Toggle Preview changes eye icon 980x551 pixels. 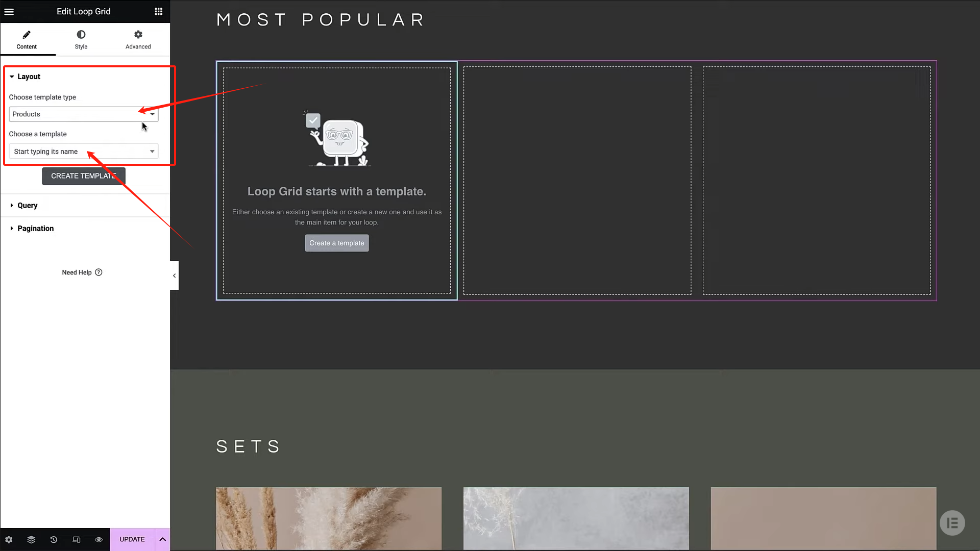coord(99,539)
